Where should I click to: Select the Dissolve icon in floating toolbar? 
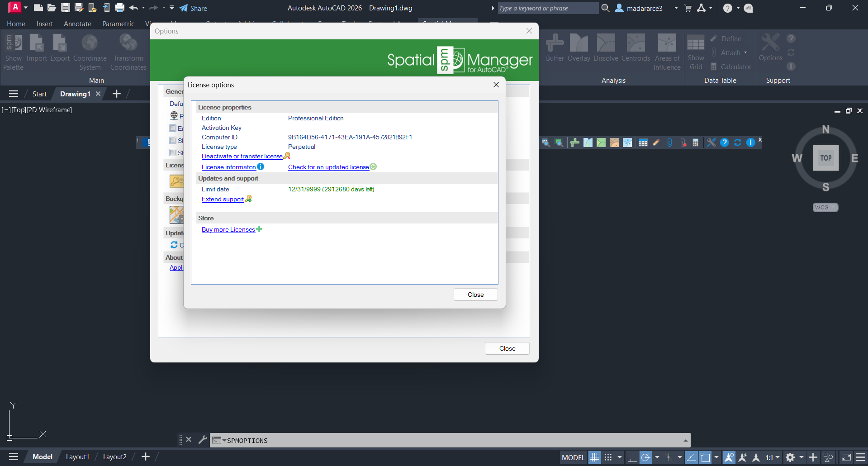pos(601,143)
